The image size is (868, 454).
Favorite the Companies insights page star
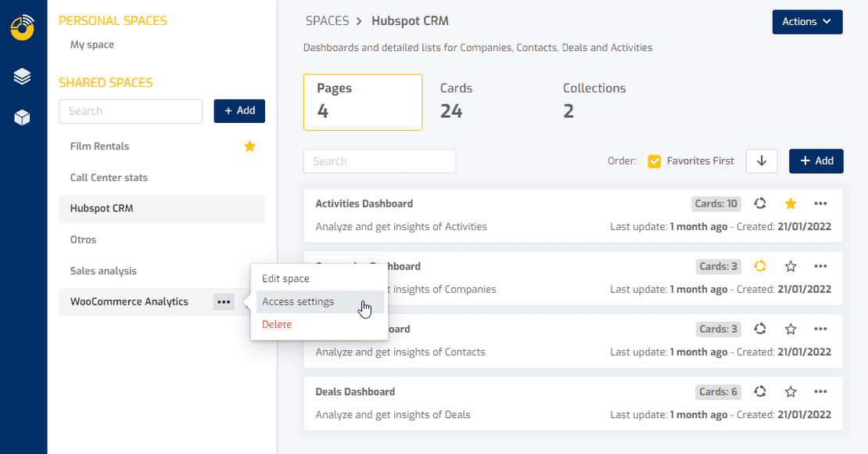click(791, 266)
